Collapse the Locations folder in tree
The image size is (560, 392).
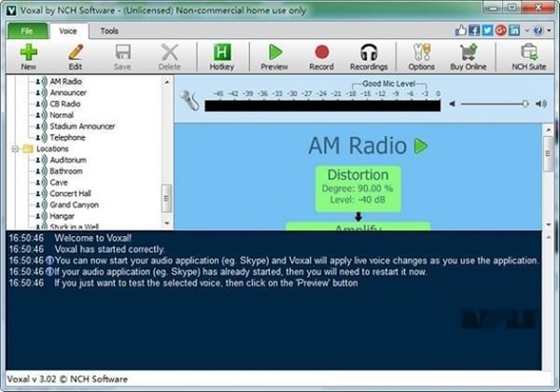point(16,148)
